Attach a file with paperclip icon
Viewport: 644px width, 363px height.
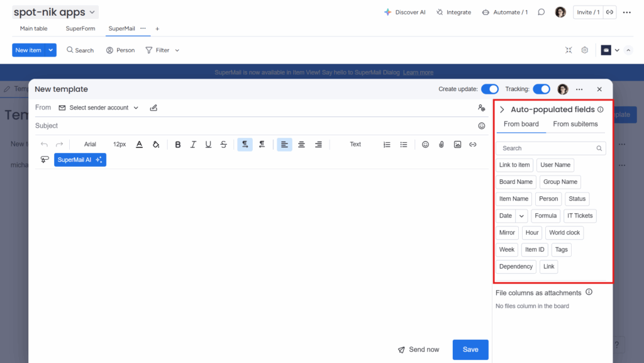(x=441, y=145)
